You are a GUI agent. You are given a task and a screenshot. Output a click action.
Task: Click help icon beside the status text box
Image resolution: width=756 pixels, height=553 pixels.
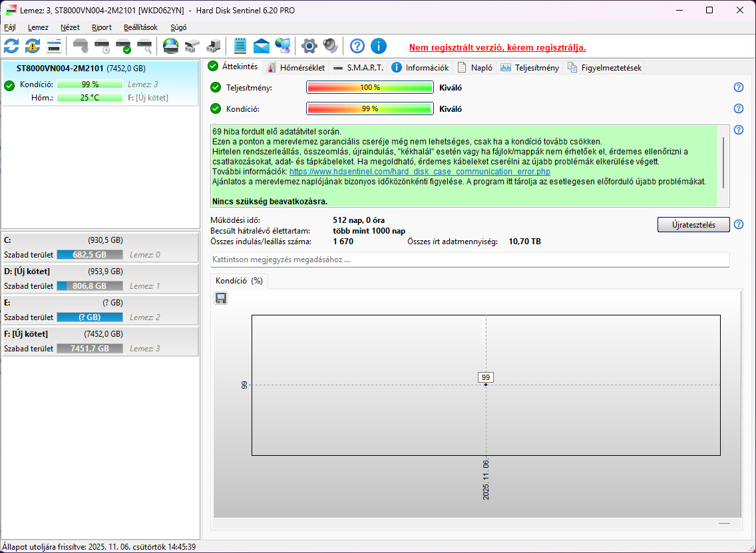point(738,130)
